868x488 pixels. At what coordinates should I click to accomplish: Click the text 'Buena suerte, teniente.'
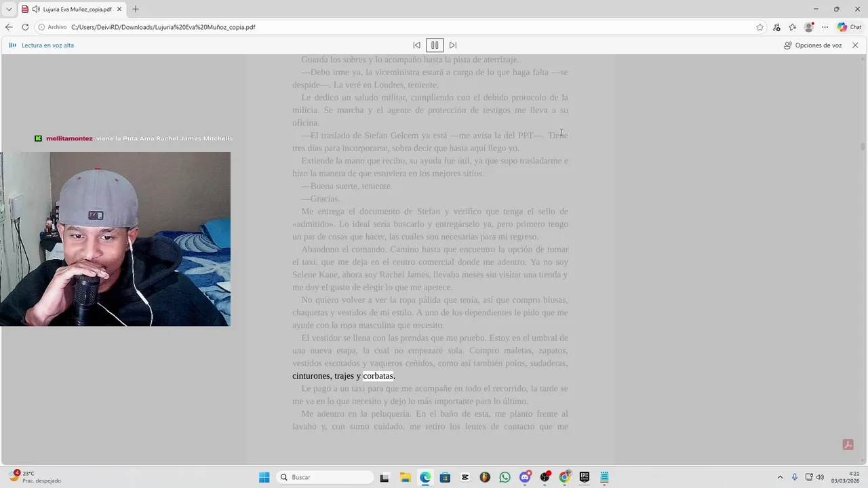tap(351, 186)
